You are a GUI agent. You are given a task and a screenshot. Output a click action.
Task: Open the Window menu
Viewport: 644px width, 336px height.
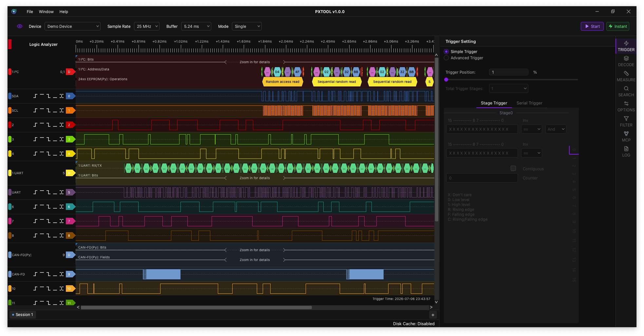coord(46,11)
